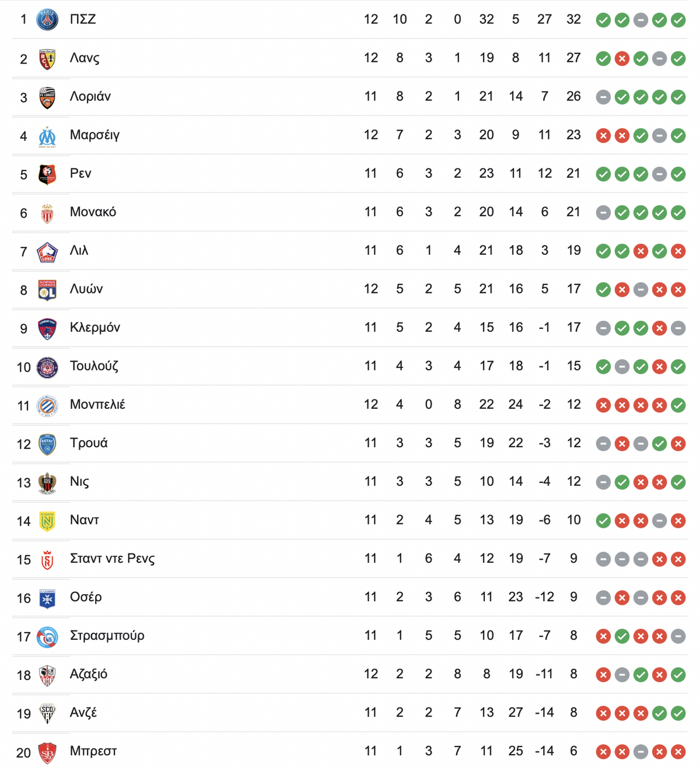The image size is (700, 768).
Task: Open the Λιλ team logo
Action: [47, 251]
